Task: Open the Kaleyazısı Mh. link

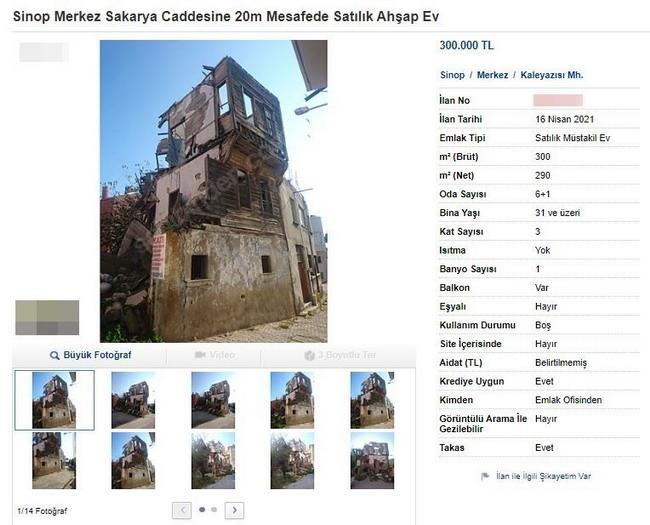Action: (x=552, y=75)
